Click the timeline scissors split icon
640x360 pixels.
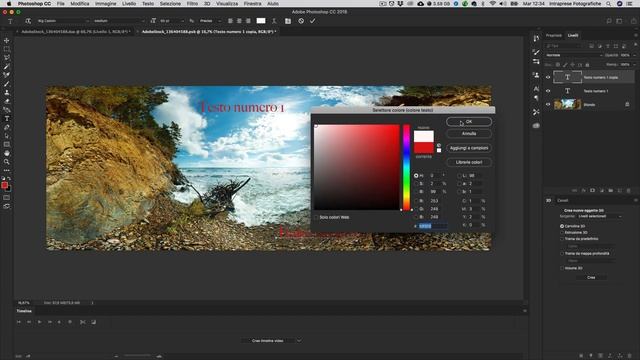pyautogui.click(x=83, y=322)
